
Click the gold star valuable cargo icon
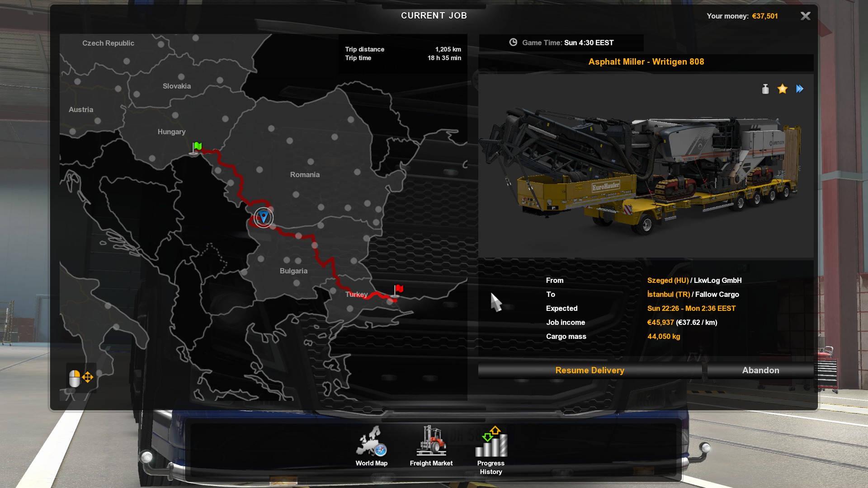pyautogui.click(x=783, y=89)
